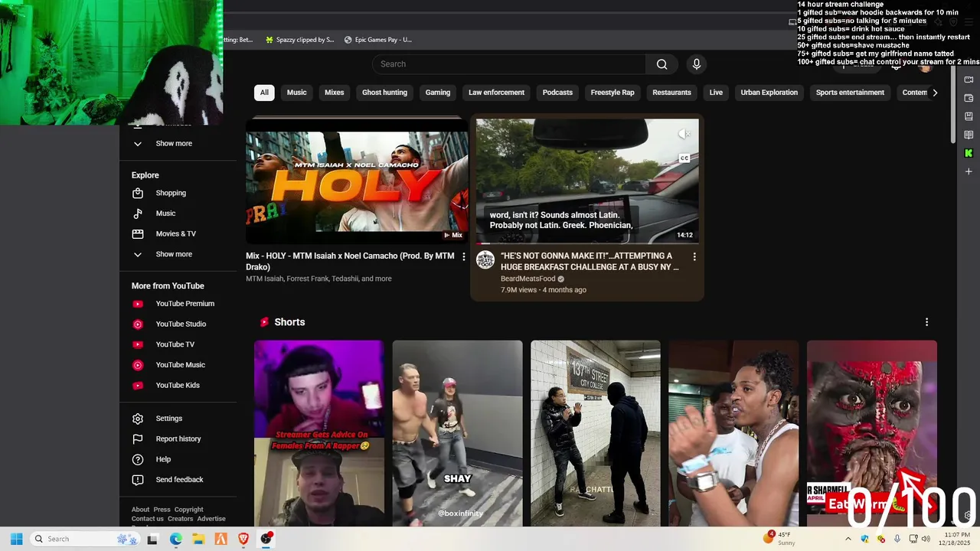Screen dimensions: 980x551
Task: Open more options for the HOLY mix
Action: 463,256
